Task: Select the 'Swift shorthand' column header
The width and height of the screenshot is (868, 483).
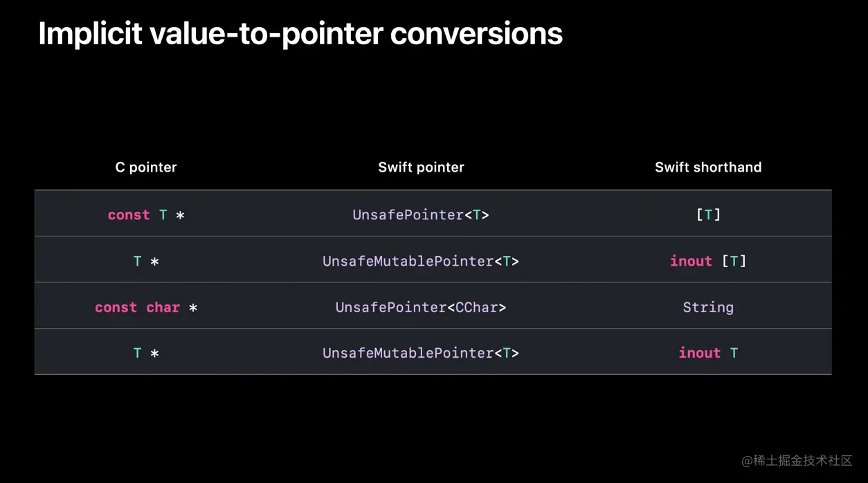Action: (708, 167)
